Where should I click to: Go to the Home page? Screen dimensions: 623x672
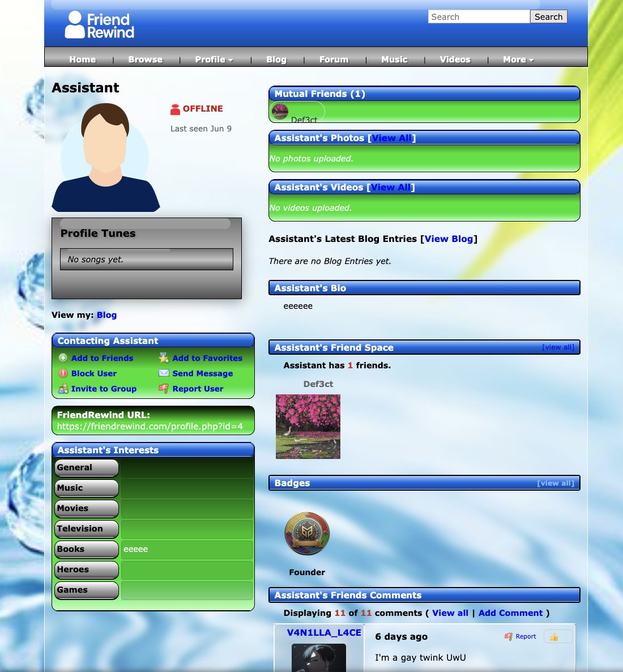pyautogui.click(x=82, y=59)
